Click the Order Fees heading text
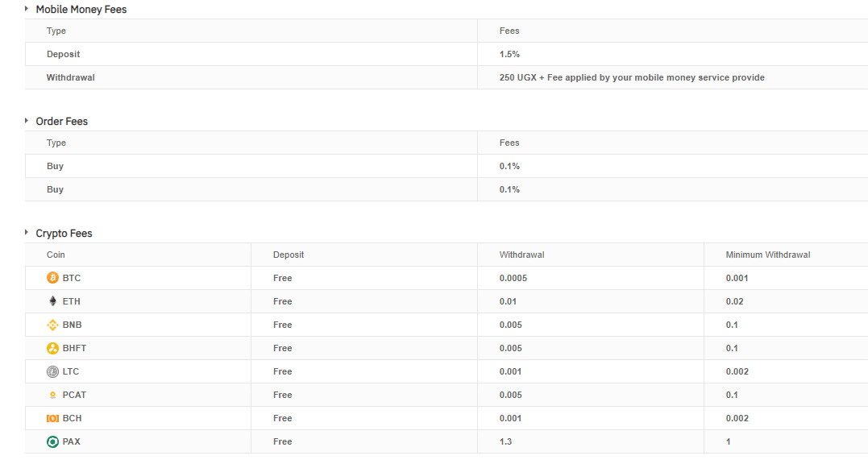 (62, 121)
